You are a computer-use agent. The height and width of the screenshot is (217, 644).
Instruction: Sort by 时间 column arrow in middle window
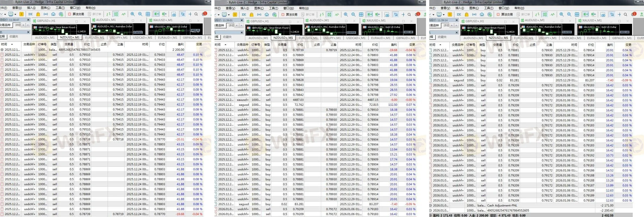click(225, 44)
